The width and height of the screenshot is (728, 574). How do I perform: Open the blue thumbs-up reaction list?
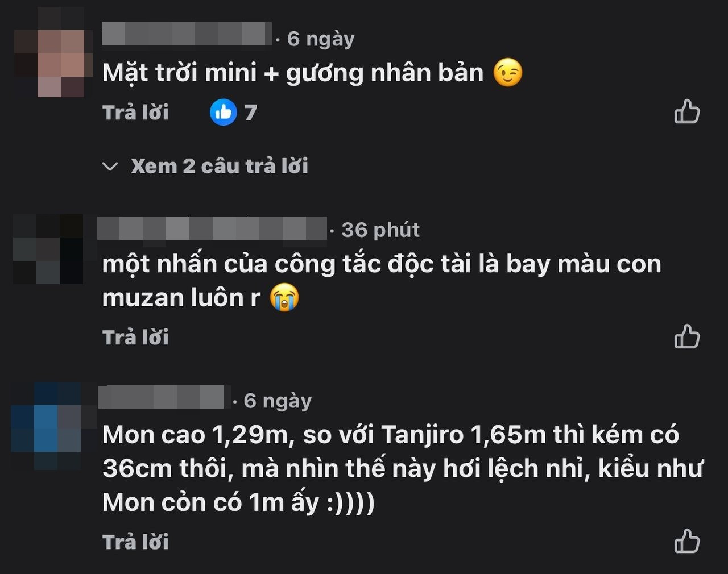tap(223, 112)
